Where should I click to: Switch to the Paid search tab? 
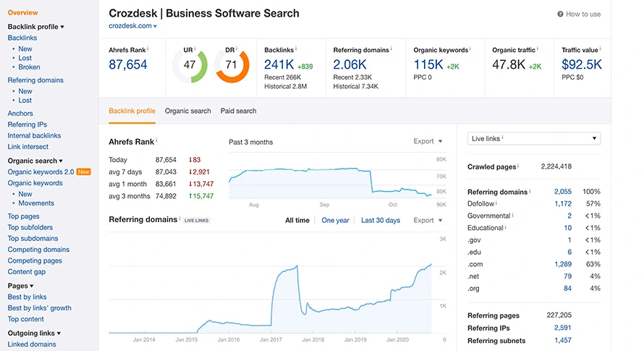[238, 111]
